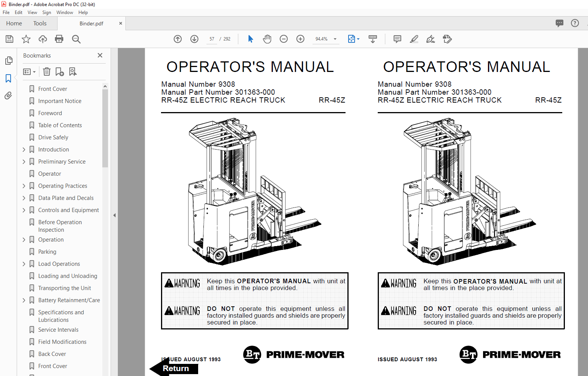Add a sticky note comment
The image size is (588, 376).
click(397, 39)
